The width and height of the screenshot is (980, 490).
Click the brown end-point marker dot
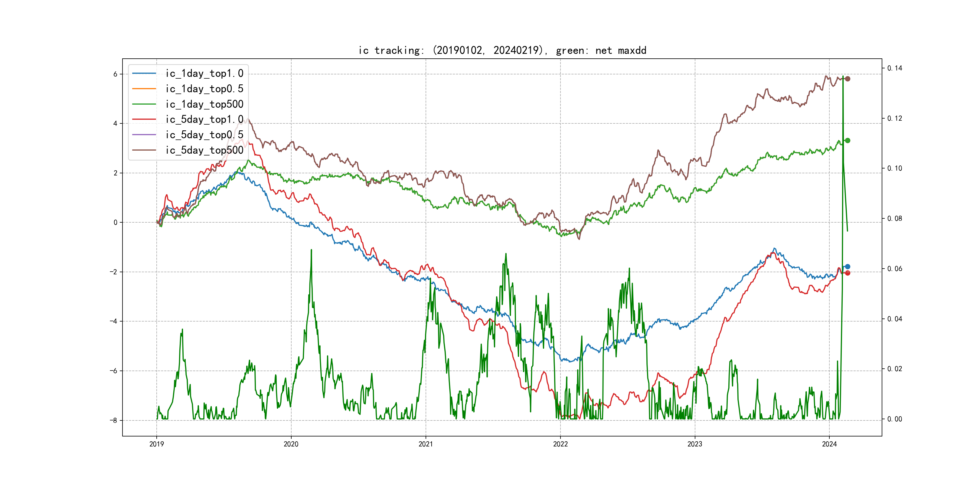coord(847,79)
